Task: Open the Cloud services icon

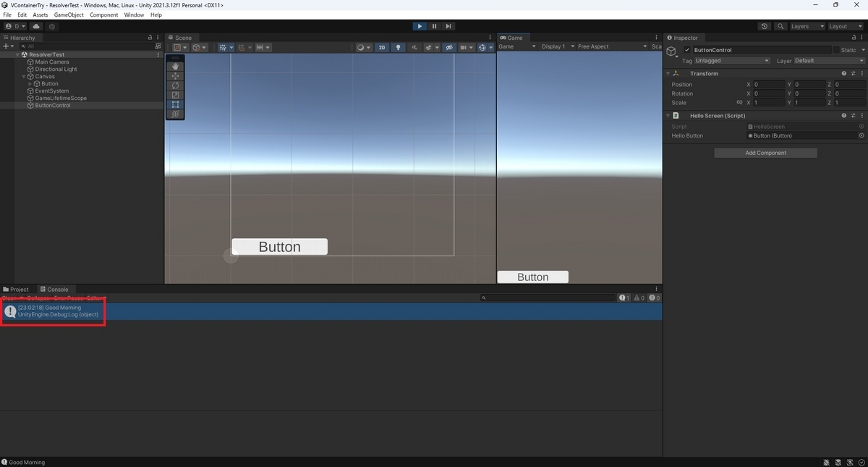Action: tap(36, 26)
